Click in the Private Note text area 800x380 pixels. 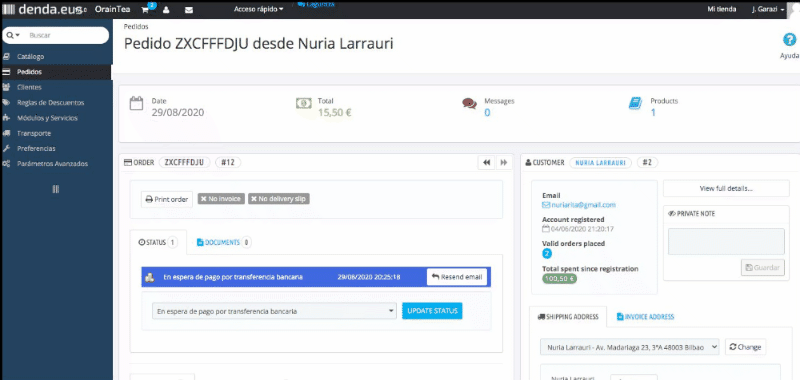pos(726,241)
